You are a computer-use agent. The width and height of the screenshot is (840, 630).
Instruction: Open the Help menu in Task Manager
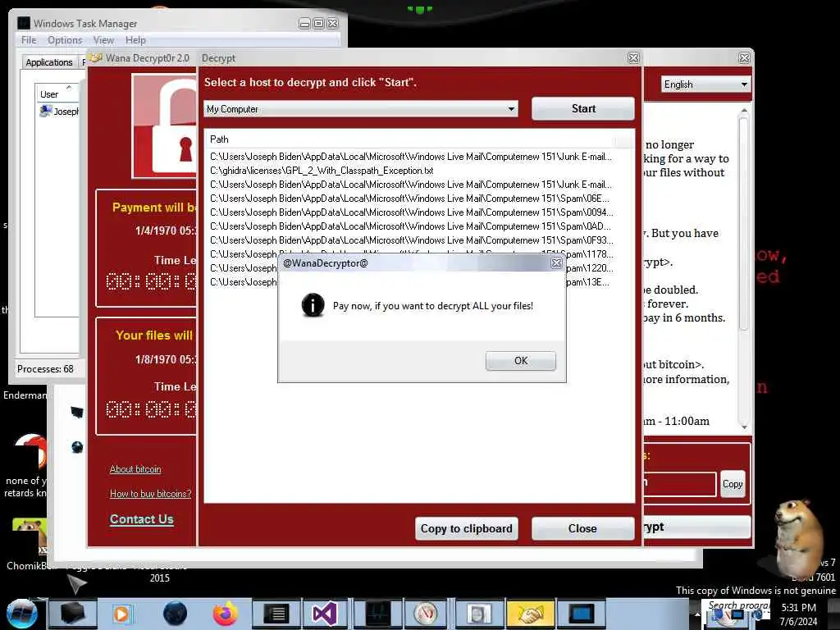(135, 40)
